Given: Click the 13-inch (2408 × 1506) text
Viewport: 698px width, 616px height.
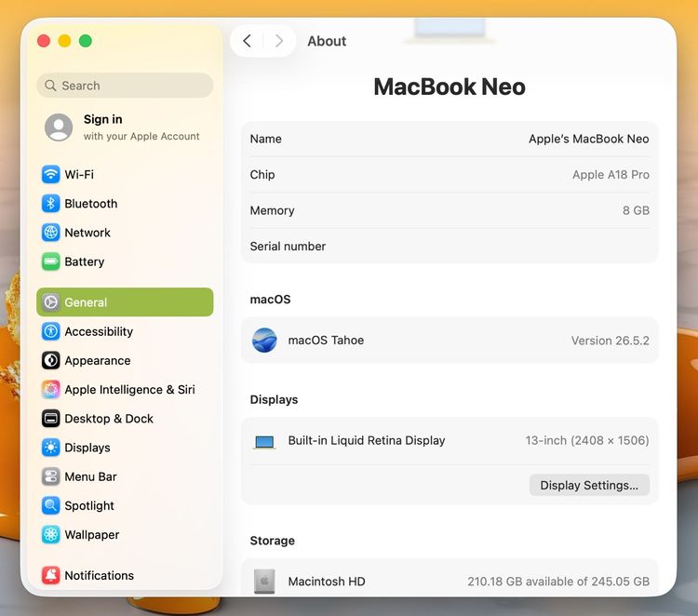Looking at the screenshot, I should (x=587, y=440).
